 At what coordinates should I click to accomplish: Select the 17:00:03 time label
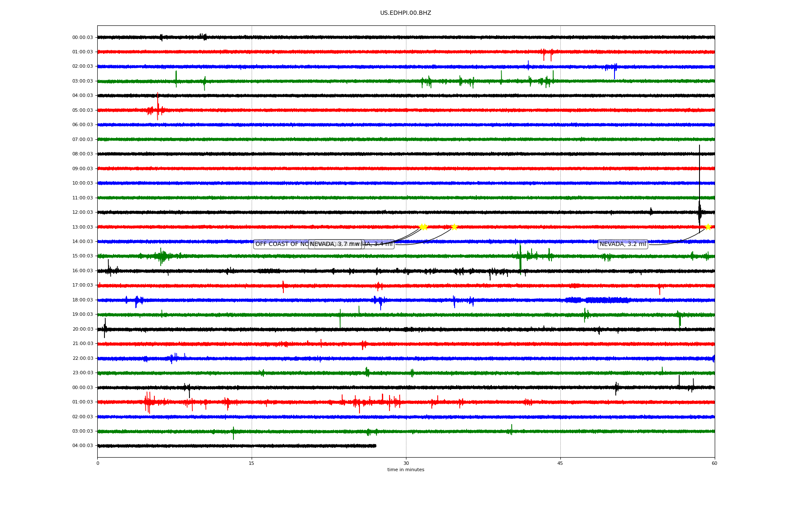click(82, 285)
